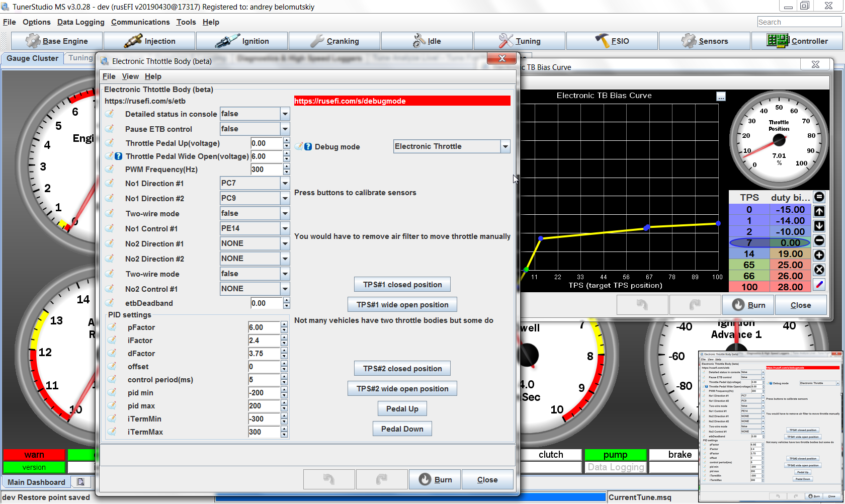This screenshot has height=504, width=845.
Task: Open View menu in Throttle Body dialog
Action: [x=130, y=76]
